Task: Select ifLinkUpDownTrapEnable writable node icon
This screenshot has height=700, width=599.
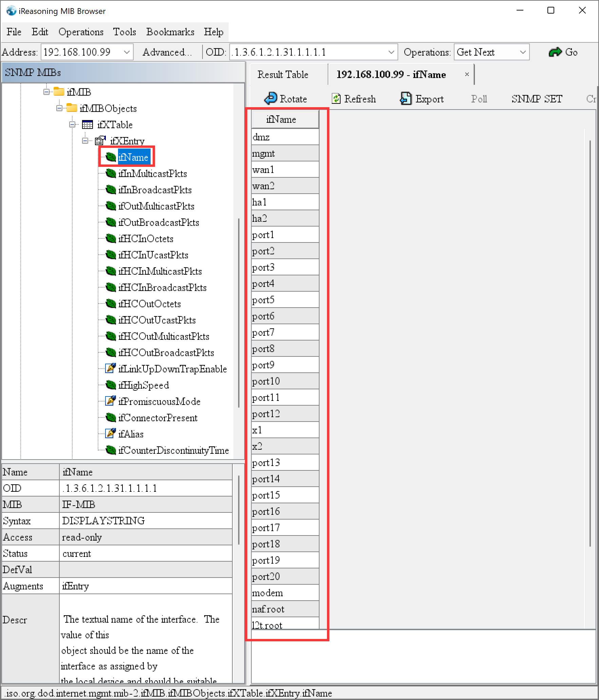Action: 111,369
